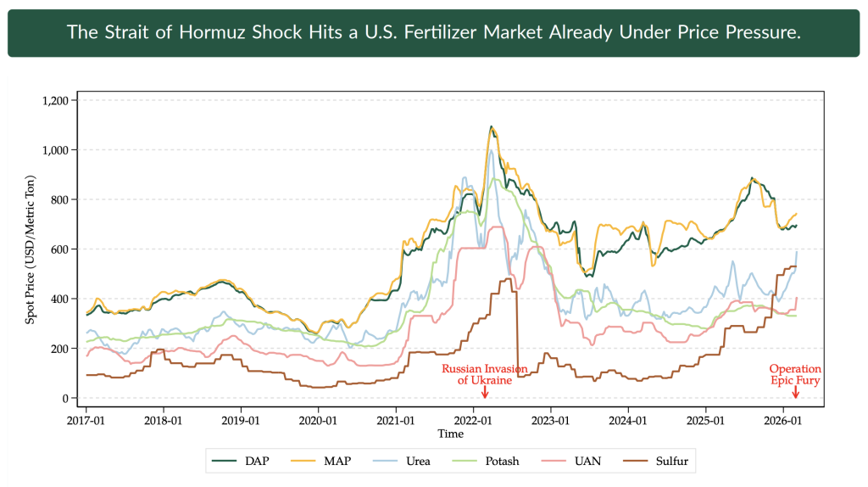868x487 pixels.
Task: Click the 2020-01 tick on the time axis
Action: (317, 420)
